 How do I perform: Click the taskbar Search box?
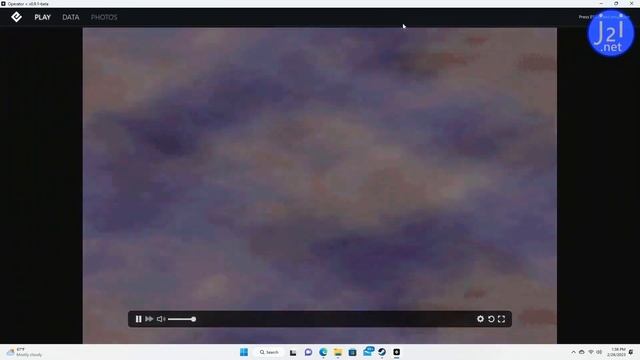point(269,352)
